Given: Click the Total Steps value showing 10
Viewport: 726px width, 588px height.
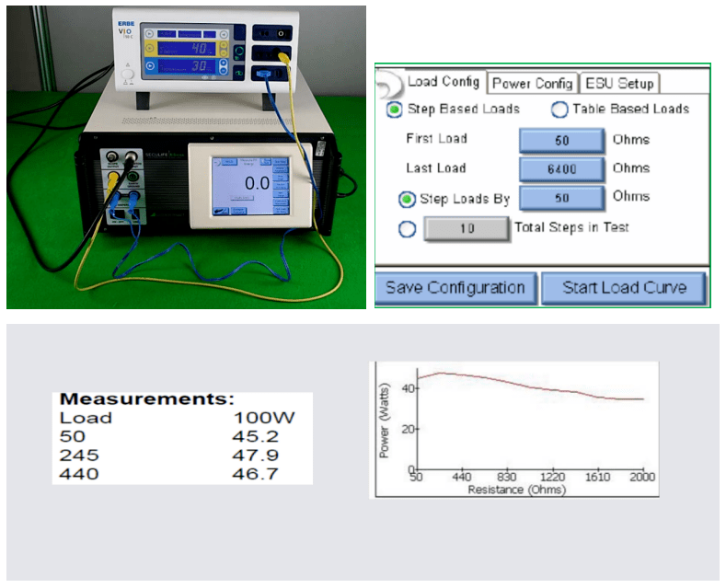Looking at the screenshot, I should pyautogui.click(x=467, y=228).
